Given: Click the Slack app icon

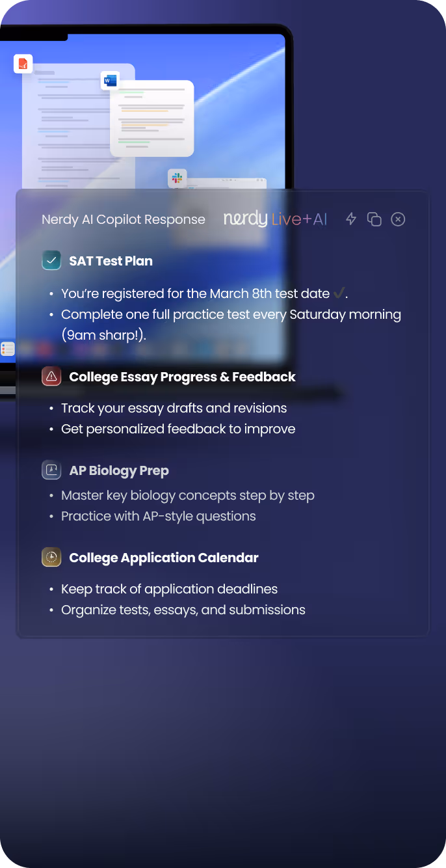Looking at the screenshot, I should click(x=177, y=178).
